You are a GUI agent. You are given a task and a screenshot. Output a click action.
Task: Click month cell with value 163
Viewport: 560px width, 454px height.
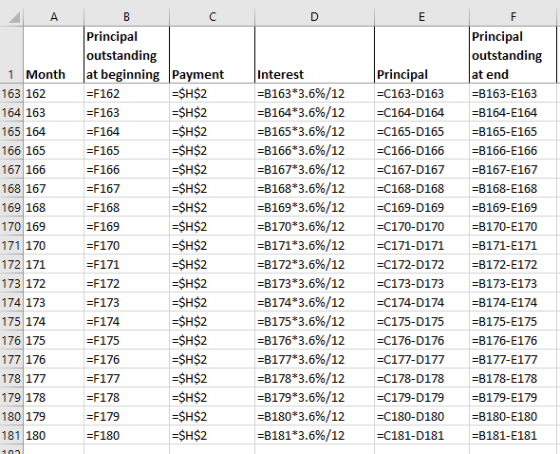[x=54, y=113]
